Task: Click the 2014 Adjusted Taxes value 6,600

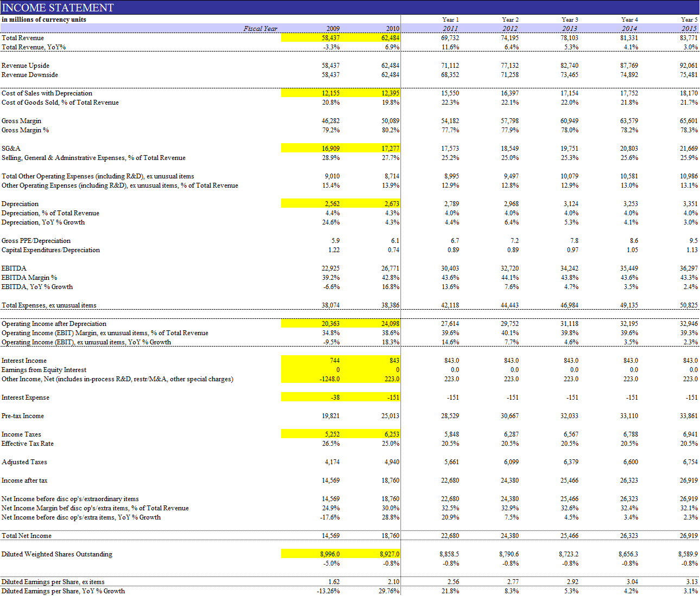Action: click(629, 462)
